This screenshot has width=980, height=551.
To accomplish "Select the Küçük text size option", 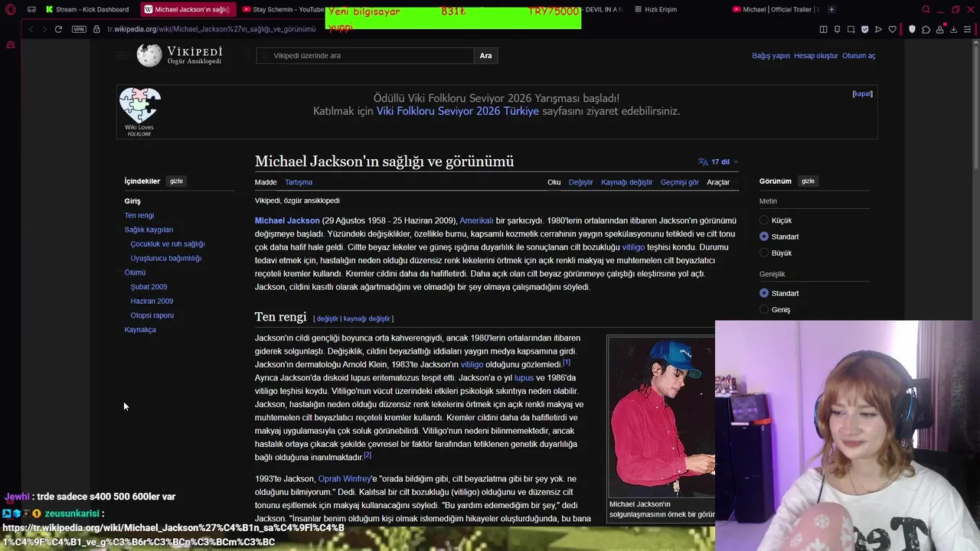I will click(763, 220).
